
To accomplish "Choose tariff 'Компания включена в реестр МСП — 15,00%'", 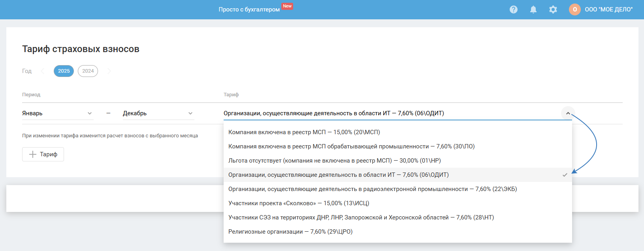I will pyautogui.click(x=304, y=132).
